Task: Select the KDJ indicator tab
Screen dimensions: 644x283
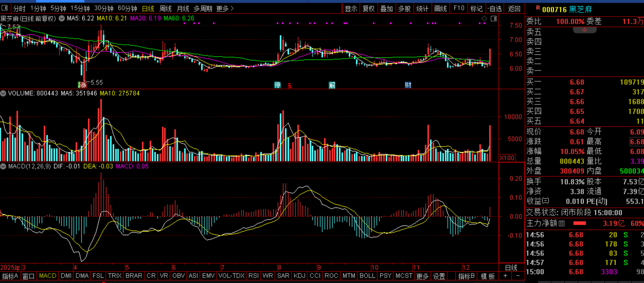Action: [299, 276]
